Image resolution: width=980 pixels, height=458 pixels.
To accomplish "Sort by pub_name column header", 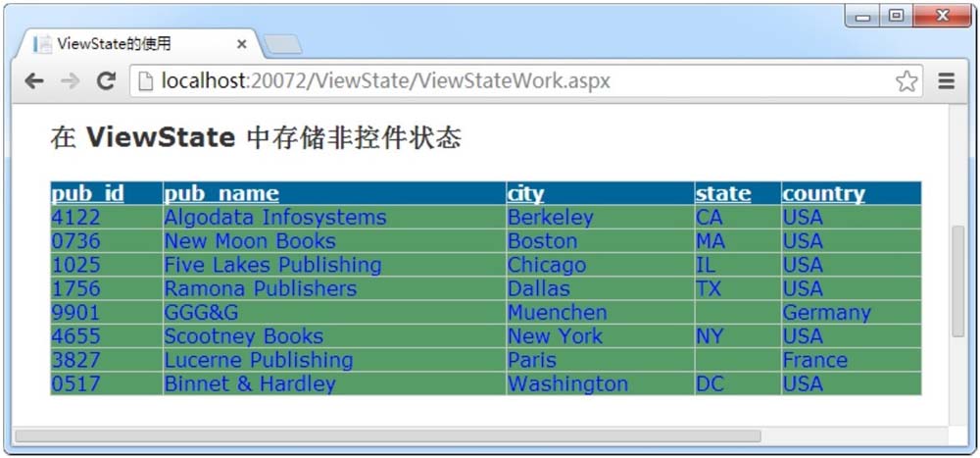I will coord(221,193).
